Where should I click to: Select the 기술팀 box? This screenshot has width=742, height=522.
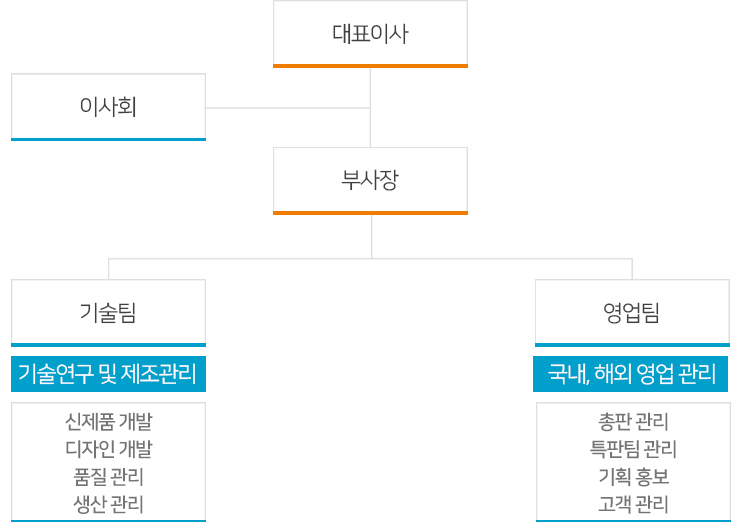coord(108,313)
